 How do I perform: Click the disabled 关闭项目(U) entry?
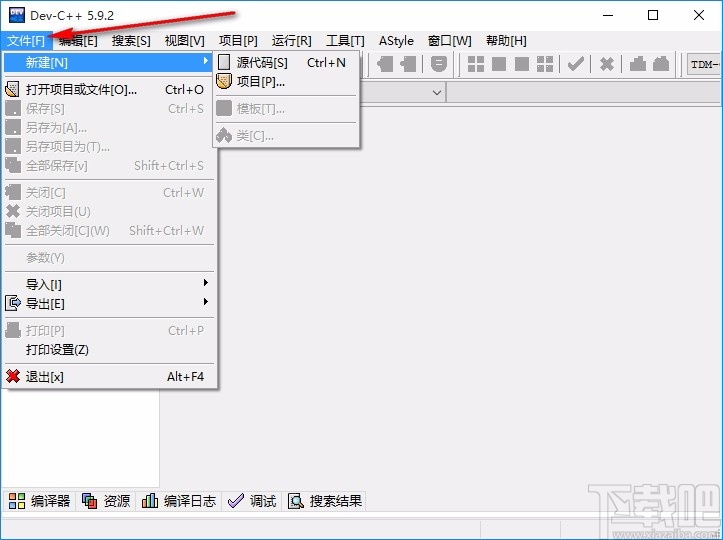109,211
